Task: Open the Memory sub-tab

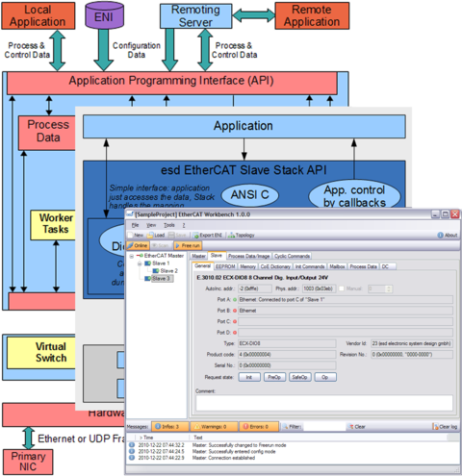Action: [247, 266]
